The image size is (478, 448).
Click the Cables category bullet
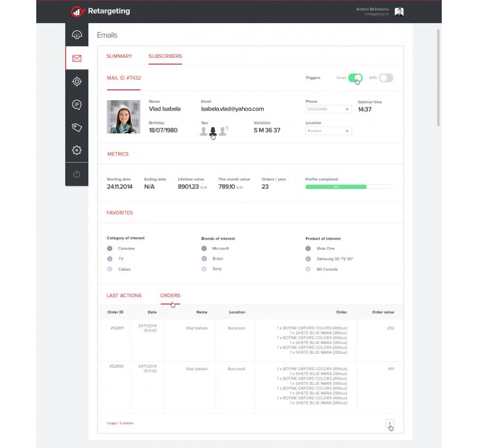click(x=109, y=269)
